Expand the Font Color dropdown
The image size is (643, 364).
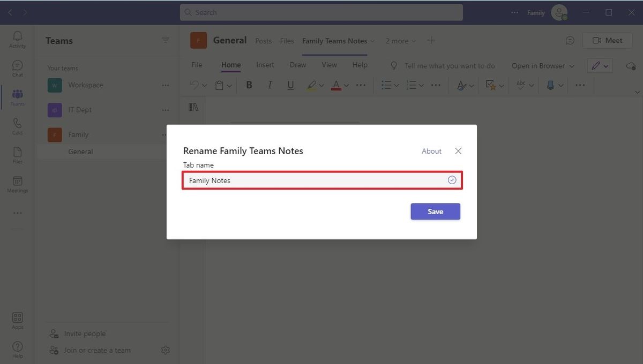pos(346,85)
